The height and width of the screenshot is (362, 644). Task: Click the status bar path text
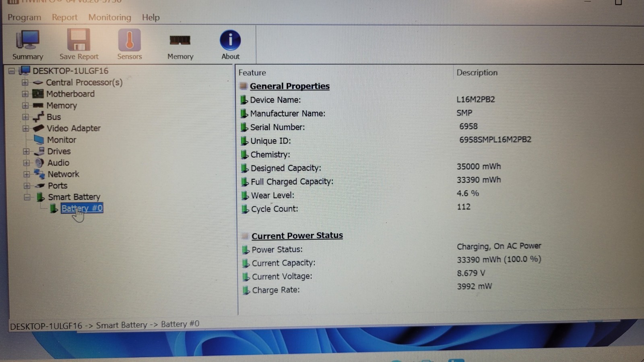coord(105,325)
